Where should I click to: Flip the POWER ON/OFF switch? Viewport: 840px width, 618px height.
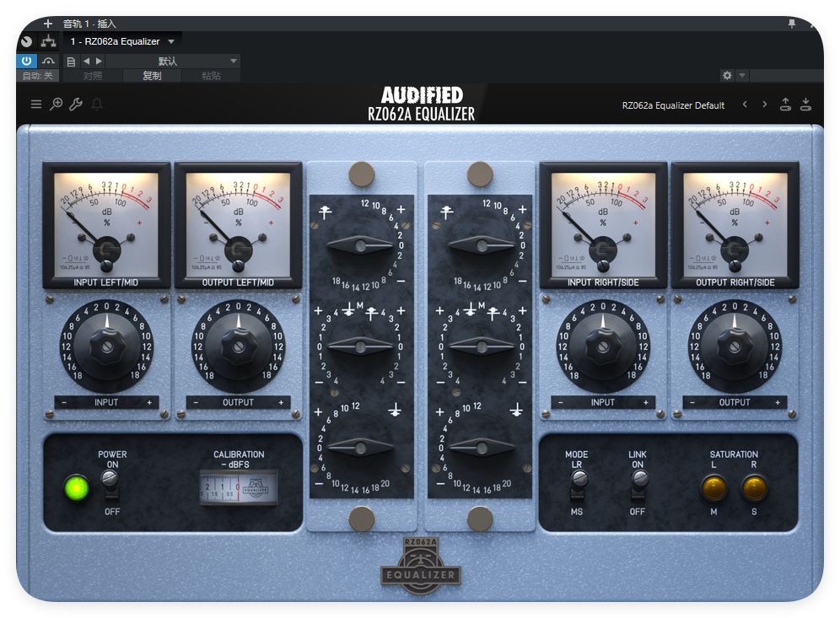tap(110, 484)
